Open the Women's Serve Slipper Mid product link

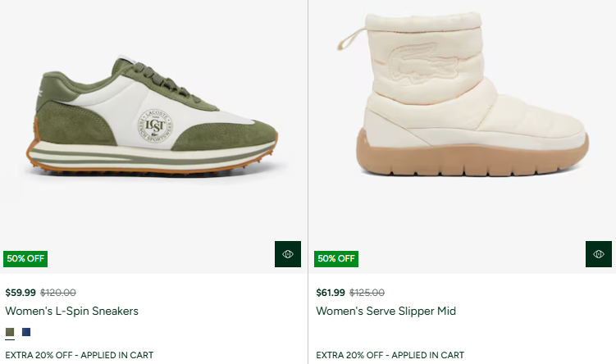tap(386, 312)
